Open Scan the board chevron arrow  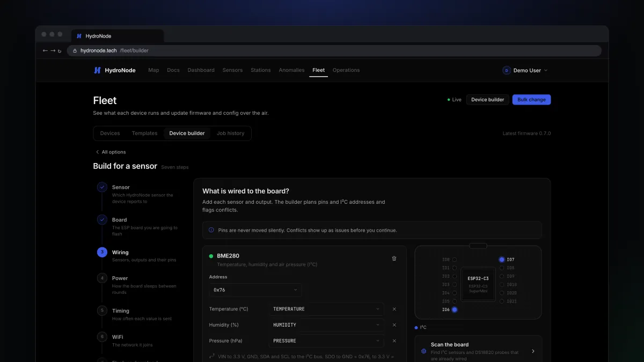(533, 351)
